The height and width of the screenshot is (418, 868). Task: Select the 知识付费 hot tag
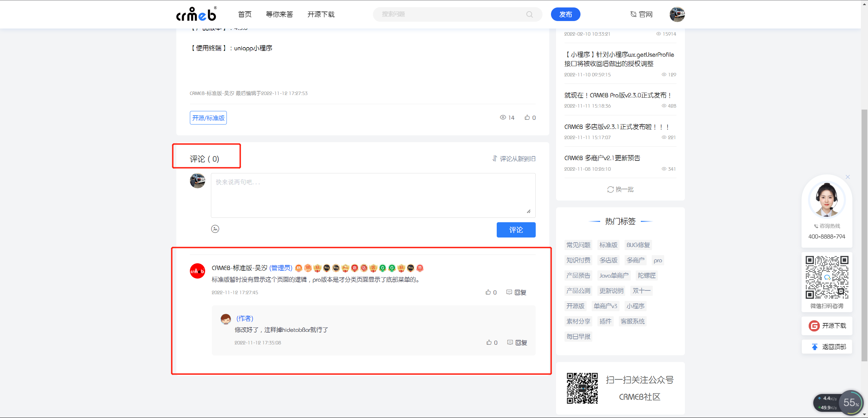tap(578, 260)
